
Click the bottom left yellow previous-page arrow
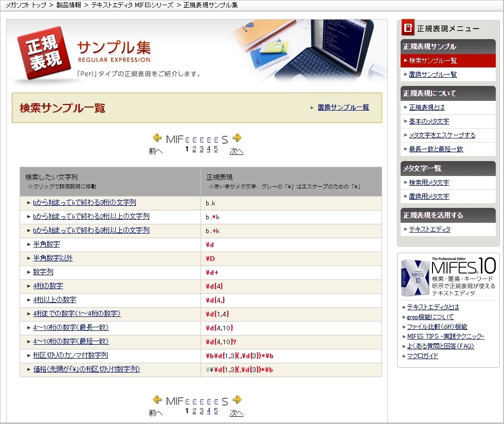(x=157, y=400)
